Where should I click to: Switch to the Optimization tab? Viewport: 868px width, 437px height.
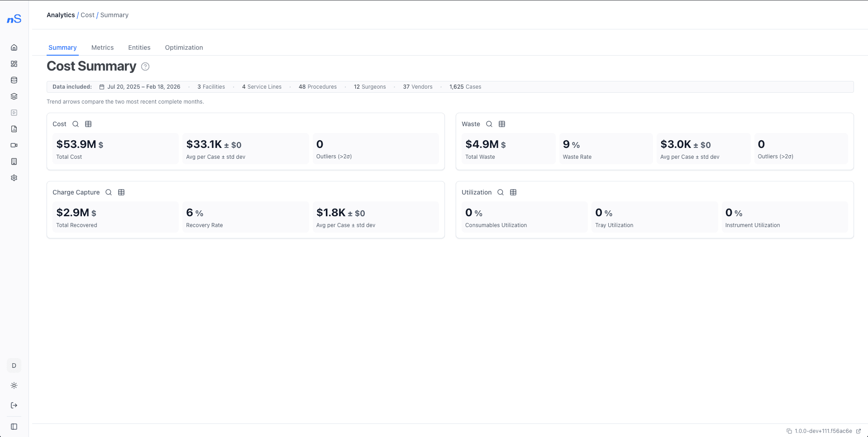point(184,47)
